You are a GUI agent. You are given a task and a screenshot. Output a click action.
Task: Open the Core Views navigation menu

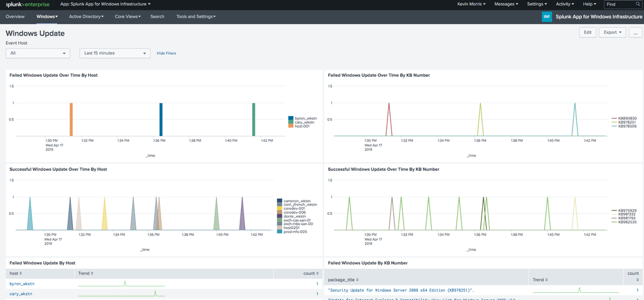tap(128, 17)
